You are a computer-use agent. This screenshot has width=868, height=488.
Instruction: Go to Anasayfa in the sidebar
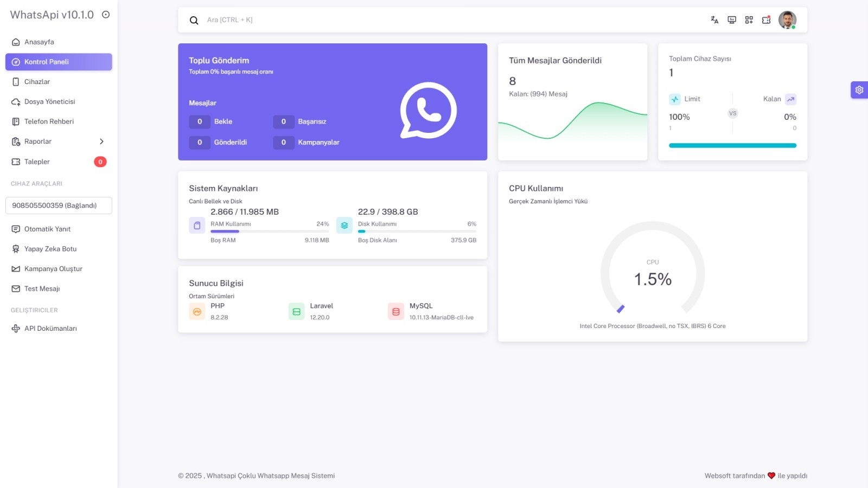pyautogui.click(x=39, y=42)
